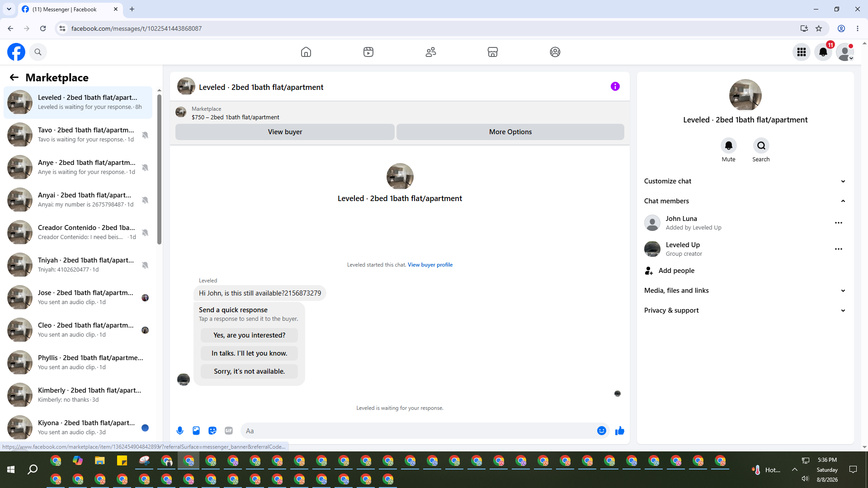Open Windows notification center
868x488 pixels.
853,469
